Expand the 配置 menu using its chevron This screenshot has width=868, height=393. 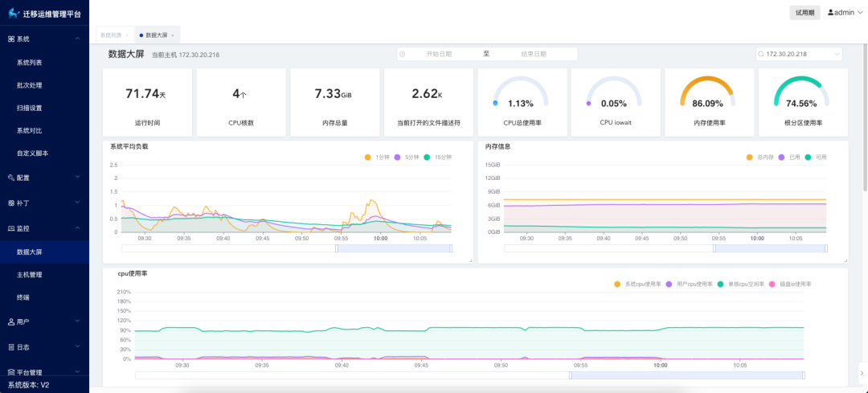pyautogui.click(x=77, y=177)
